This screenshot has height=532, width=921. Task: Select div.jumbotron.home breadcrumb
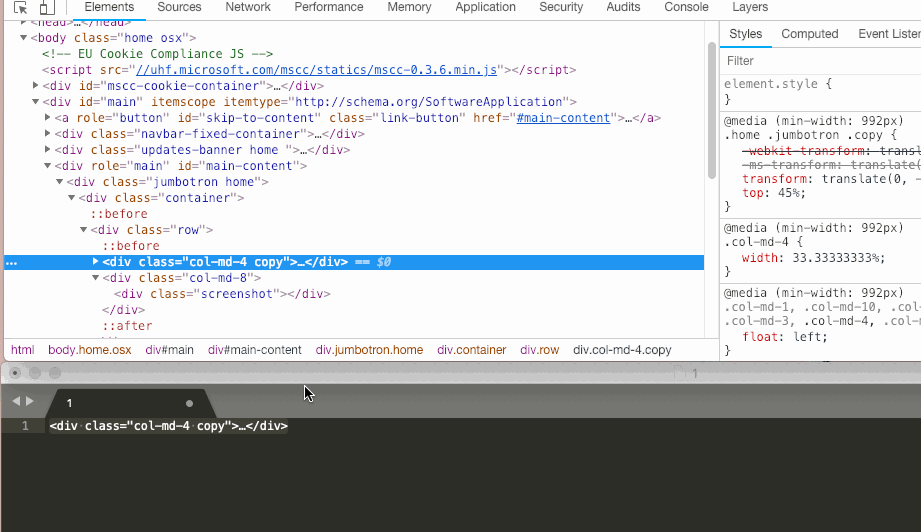click(369, 350)
